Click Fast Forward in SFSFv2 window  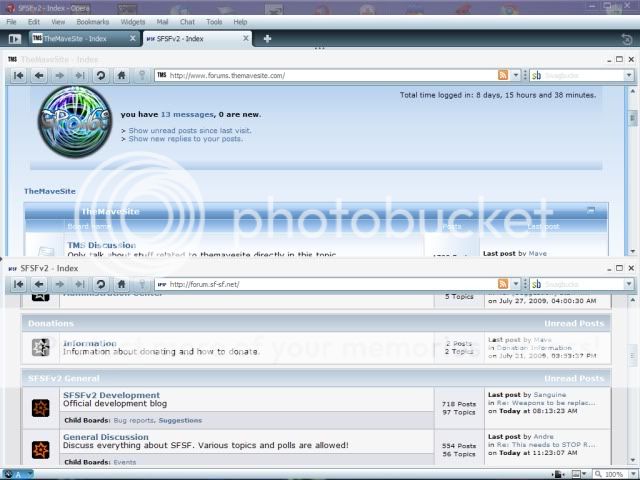click(x=80, y=284)
